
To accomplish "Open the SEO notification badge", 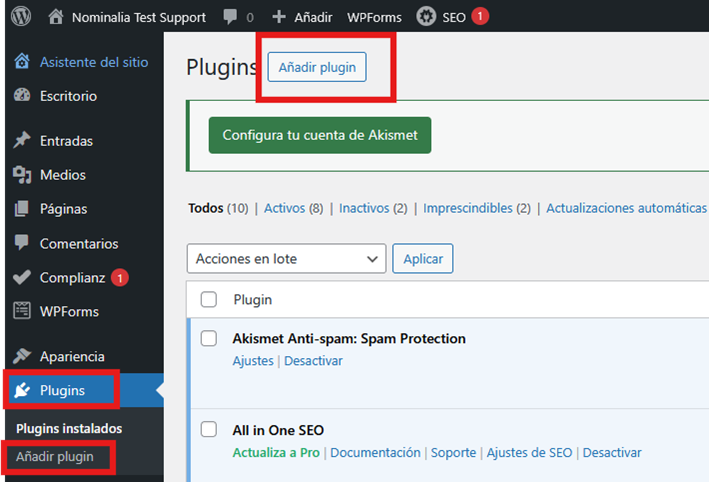I will click(x=480, y=16).
